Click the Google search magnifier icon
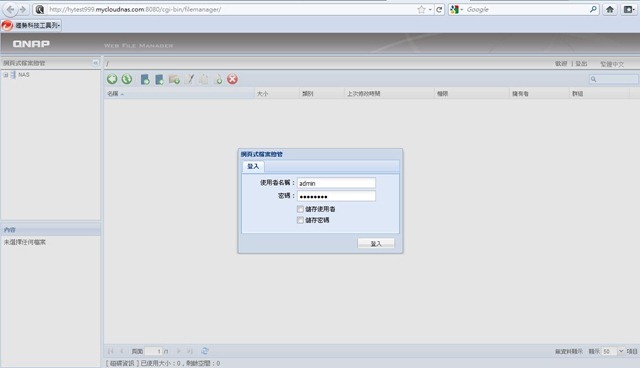 click(x=593, y=9)
